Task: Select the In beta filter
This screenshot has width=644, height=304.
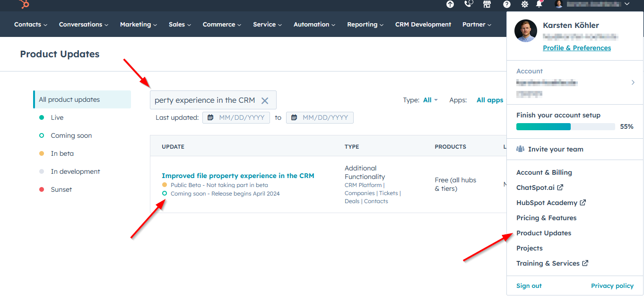Action: point(61,153)
